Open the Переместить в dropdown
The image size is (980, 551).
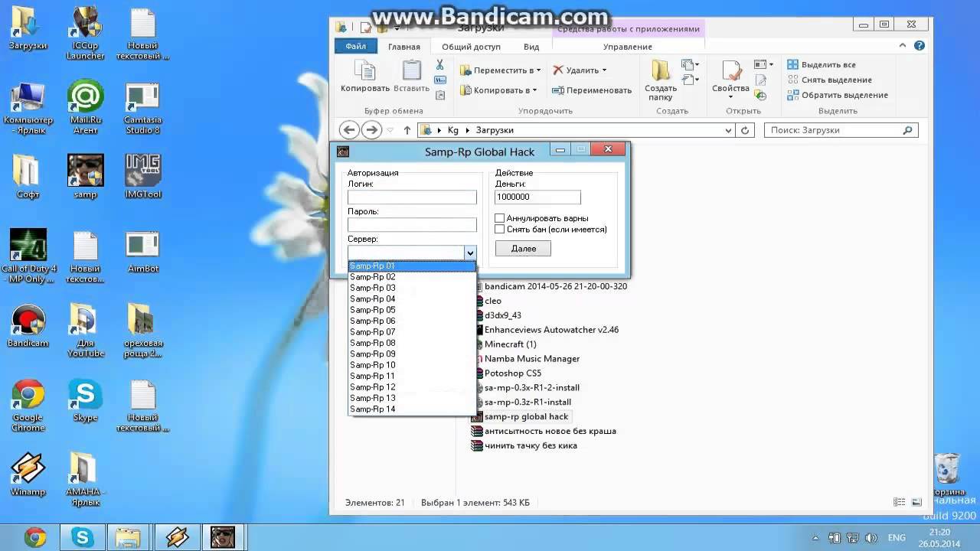[x=501, y=70]
